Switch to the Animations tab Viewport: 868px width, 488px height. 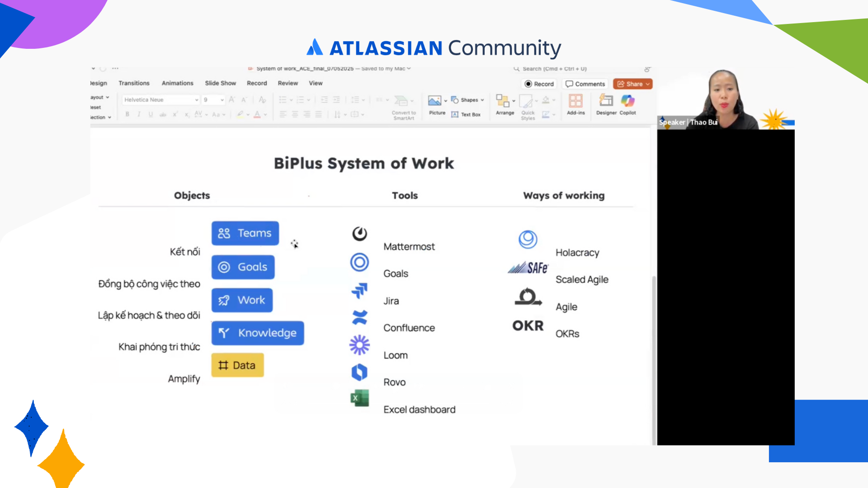(177, 83)
